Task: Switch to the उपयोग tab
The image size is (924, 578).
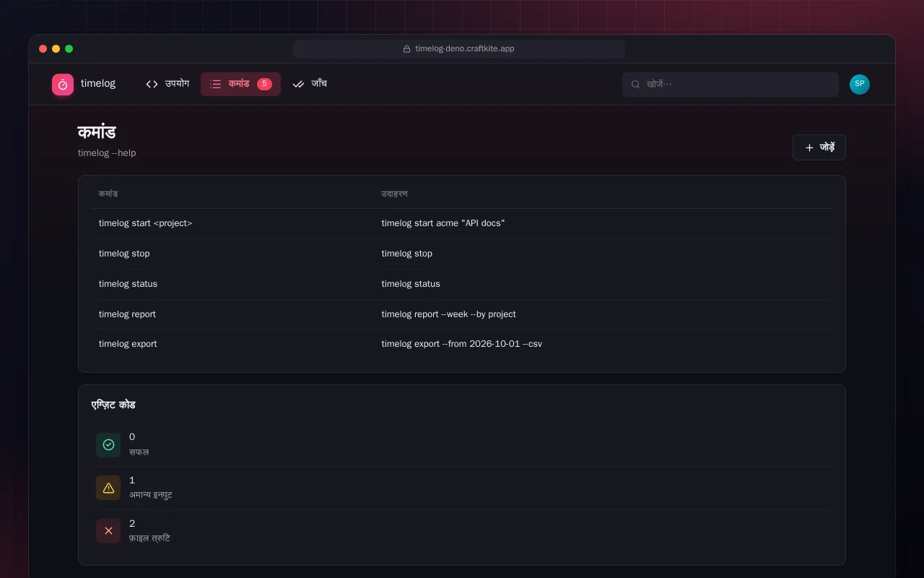Action: [167, 84]
